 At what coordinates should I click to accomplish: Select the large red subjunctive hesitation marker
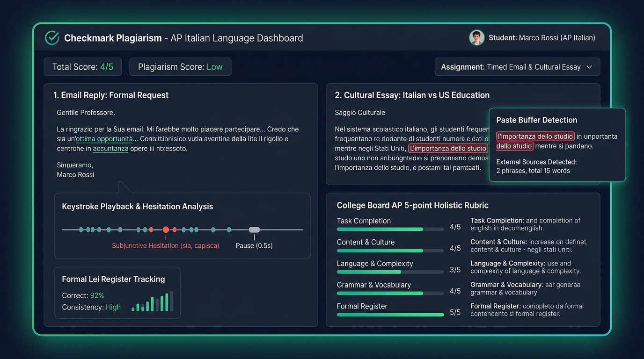coord(166,230)
